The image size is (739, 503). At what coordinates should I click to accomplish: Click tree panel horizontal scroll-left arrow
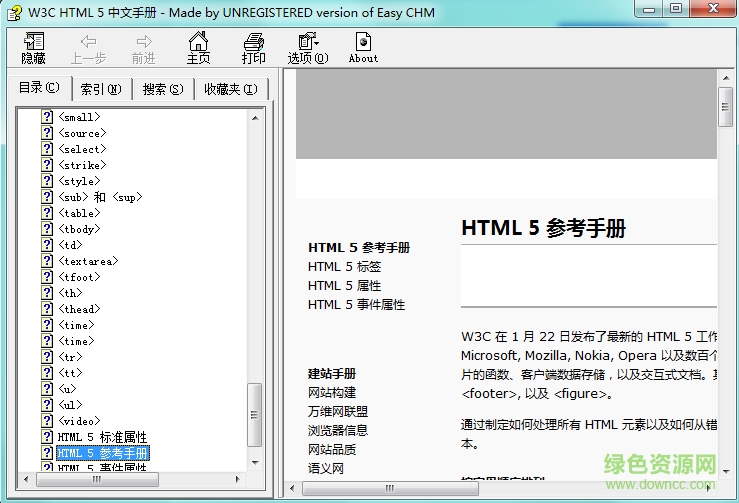click(x=26, y=479)
